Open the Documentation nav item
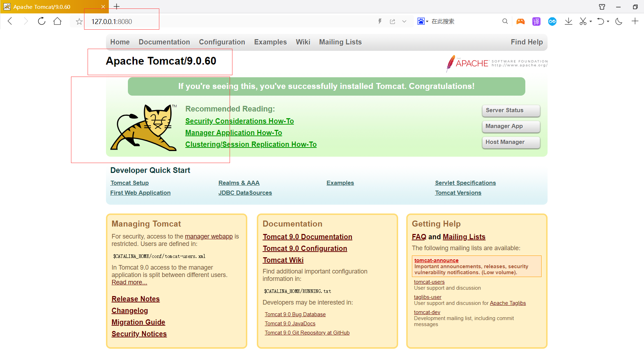644x349 pixels. [164, 42]
